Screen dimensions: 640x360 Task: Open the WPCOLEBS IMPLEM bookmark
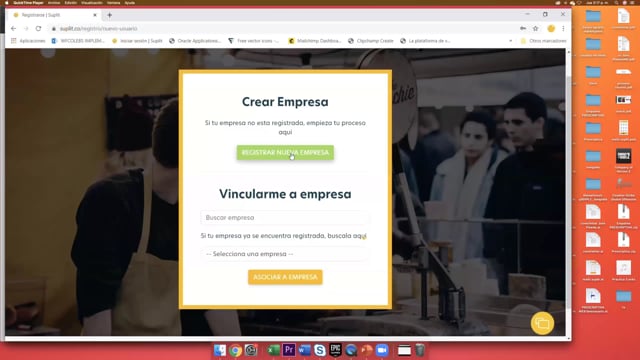click(78, 41)
